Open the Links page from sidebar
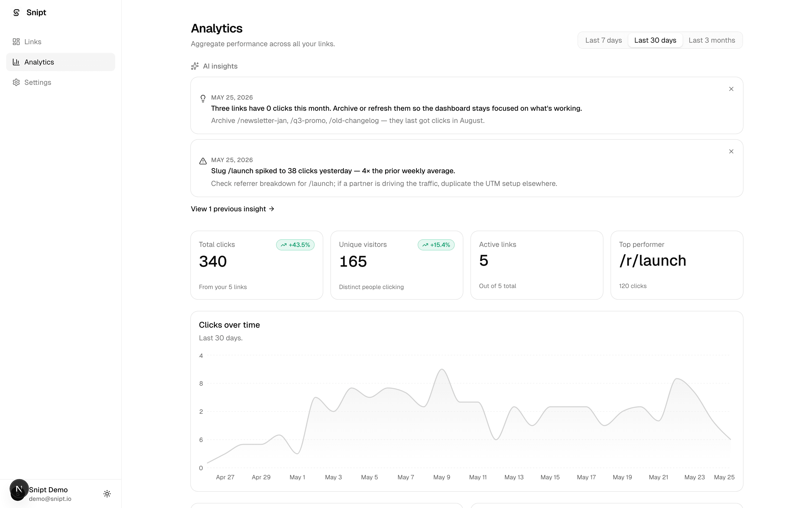Image resolution: width=812 pixels, height=508 pixels. point(60,42)
